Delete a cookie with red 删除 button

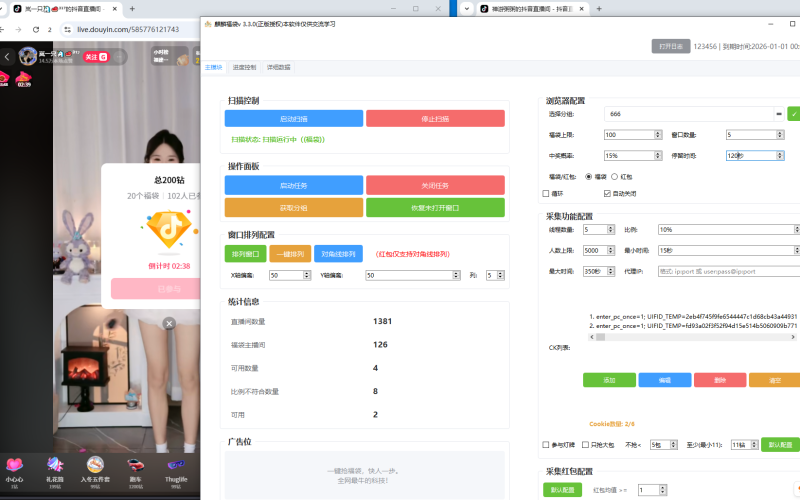[720, 380]
